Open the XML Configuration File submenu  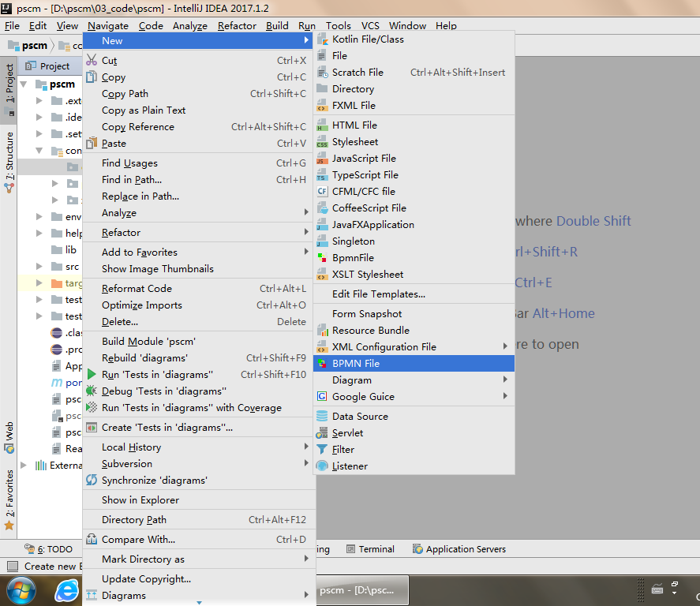click(x=414, y=346)
